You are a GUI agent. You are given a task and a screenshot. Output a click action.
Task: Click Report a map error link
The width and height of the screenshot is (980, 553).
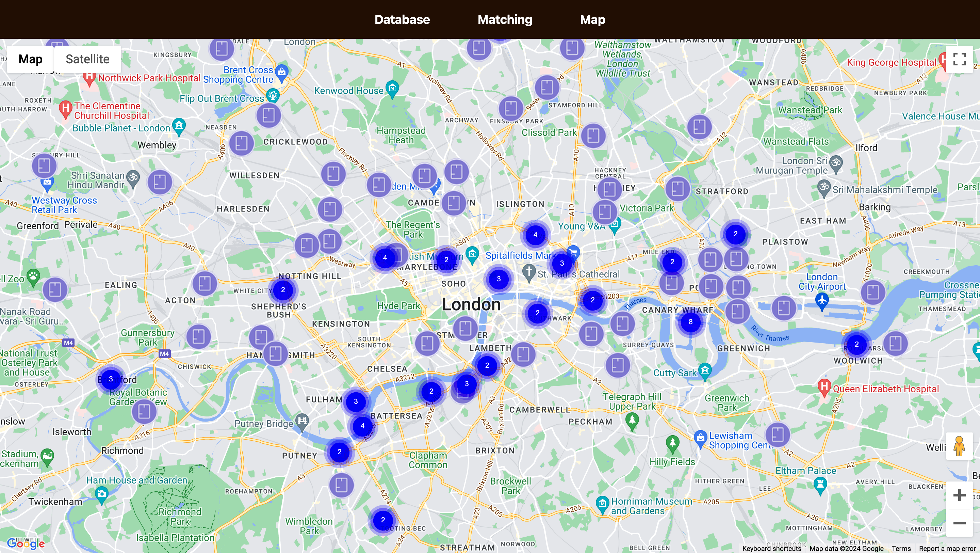(947, 549)
